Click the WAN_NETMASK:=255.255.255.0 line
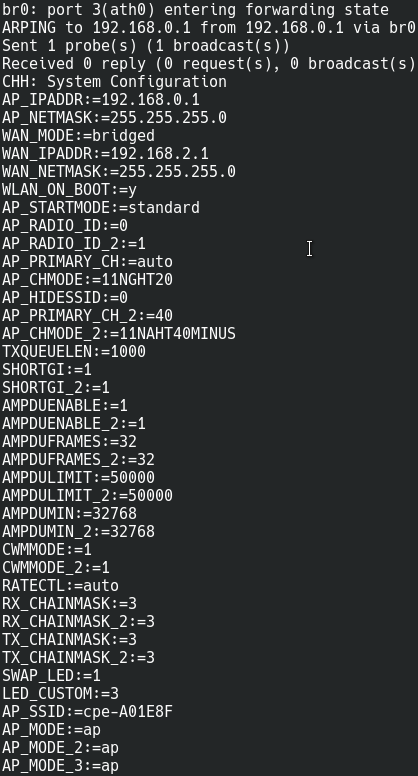418x776 pixels. coord(119,172)
